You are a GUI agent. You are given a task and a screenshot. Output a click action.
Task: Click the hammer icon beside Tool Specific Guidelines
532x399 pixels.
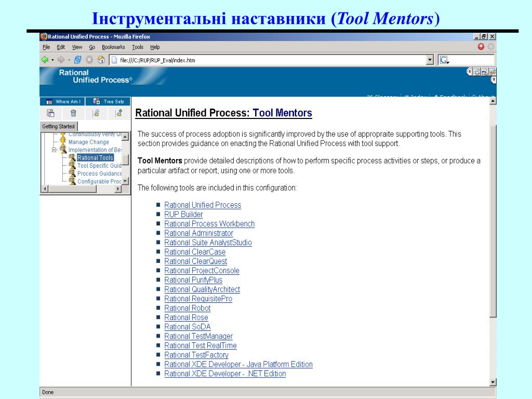click(72, 166)
